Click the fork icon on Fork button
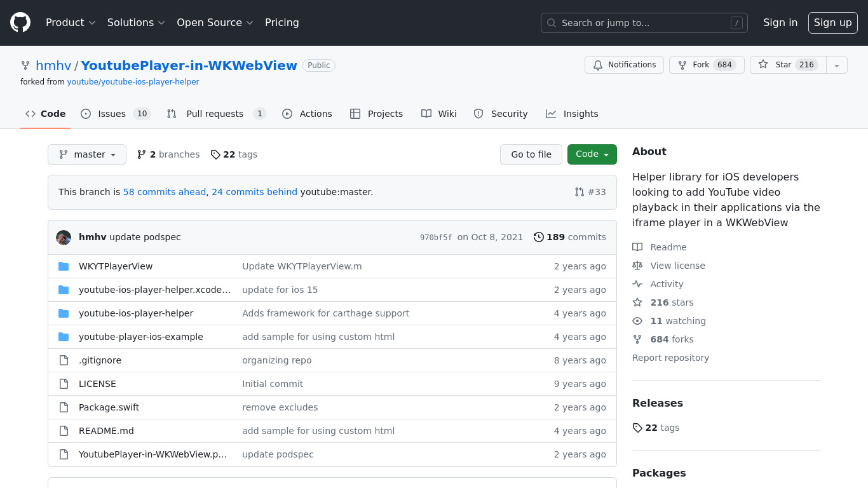Viewport: 868px width, 488px height. click(682, 65)
